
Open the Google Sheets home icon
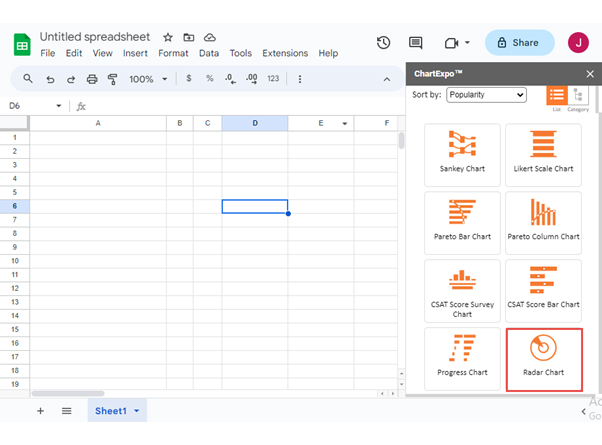[x=22, y=45]
